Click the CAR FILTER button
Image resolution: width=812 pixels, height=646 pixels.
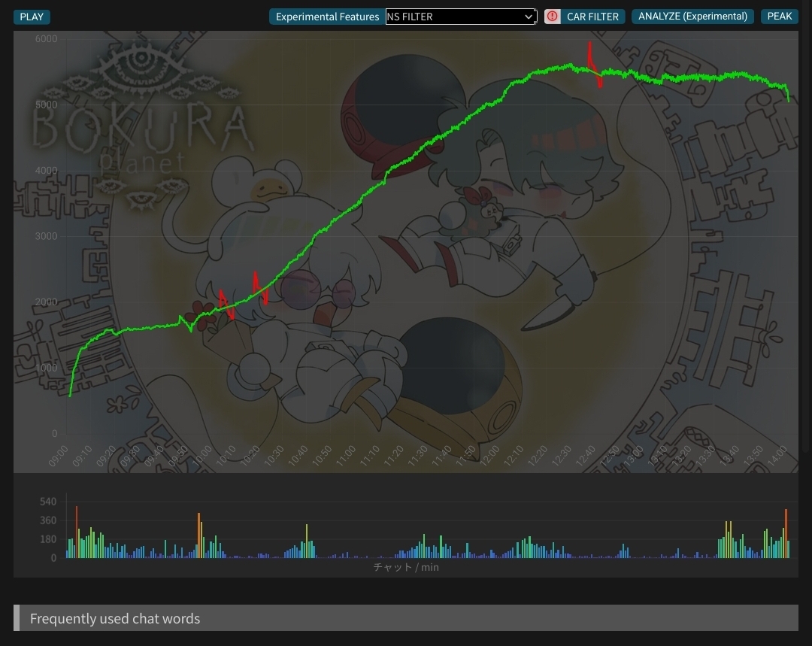click(592, 17)
